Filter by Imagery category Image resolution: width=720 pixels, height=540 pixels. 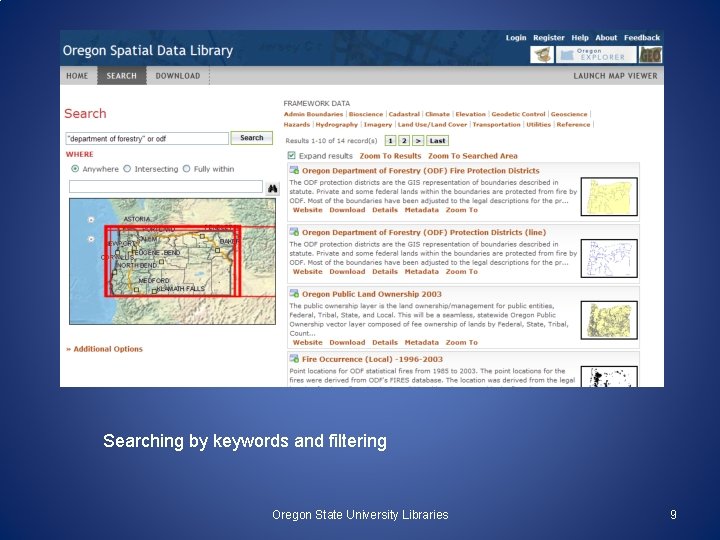pyautogui.click(x=378, y=124)
